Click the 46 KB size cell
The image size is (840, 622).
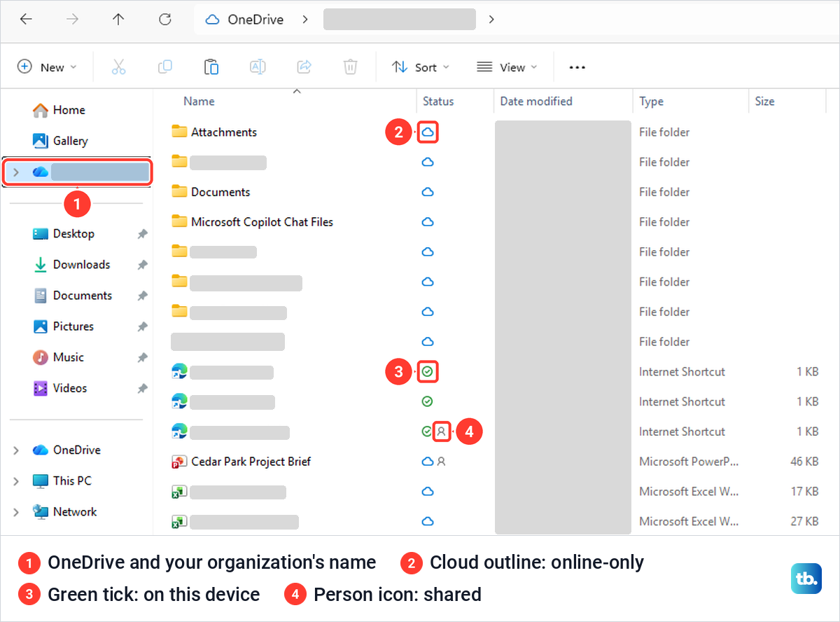coord(804,462)
